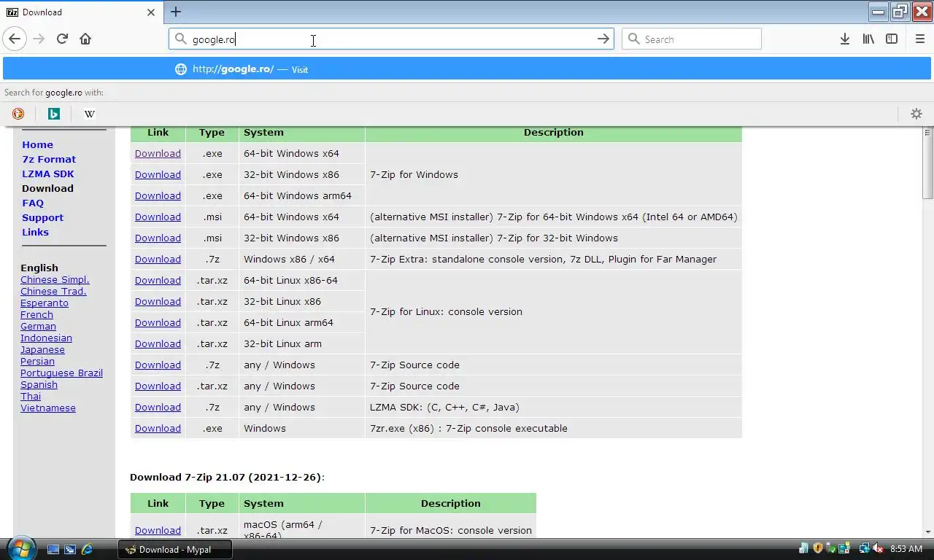Toggle the sidebar view icon

[892, 39]
